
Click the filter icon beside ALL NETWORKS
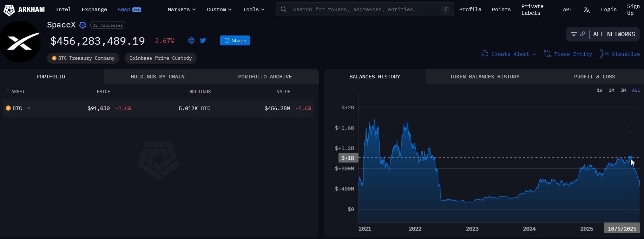[x=574, y=34]
